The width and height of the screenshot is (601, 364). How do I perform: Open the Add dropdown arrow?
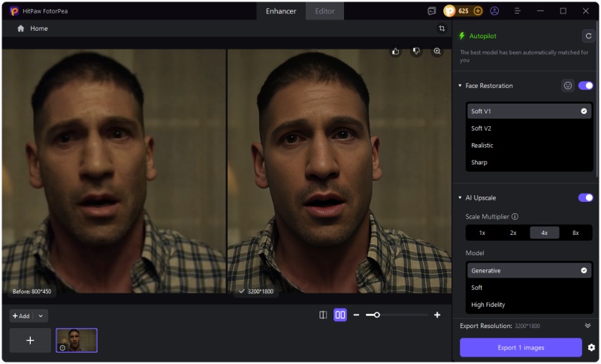pos(41,316)
